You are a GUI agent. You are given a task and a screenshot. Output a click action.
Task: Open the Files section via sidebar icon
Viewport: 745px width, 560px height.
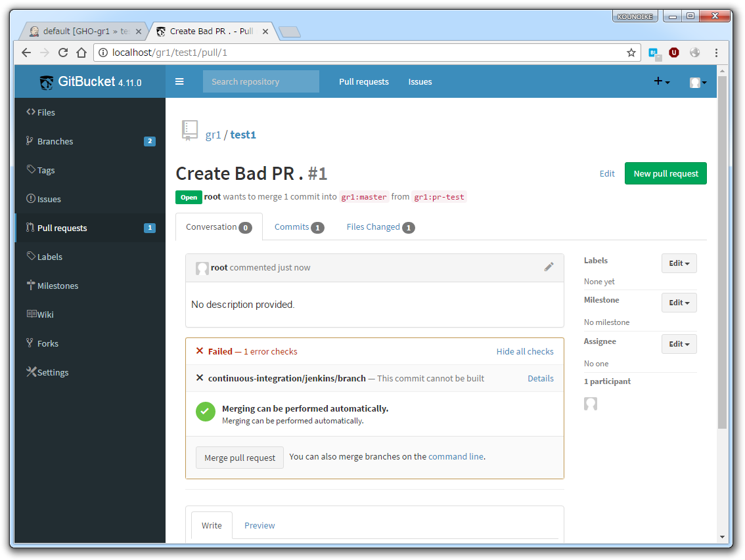coord(32,112)
